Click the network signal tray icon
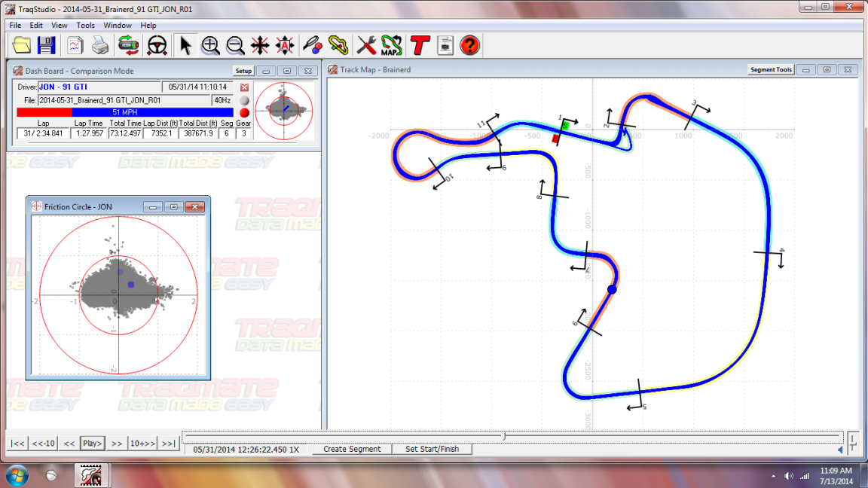This screenshot has width=868, height=488. (x=805, y=476)
